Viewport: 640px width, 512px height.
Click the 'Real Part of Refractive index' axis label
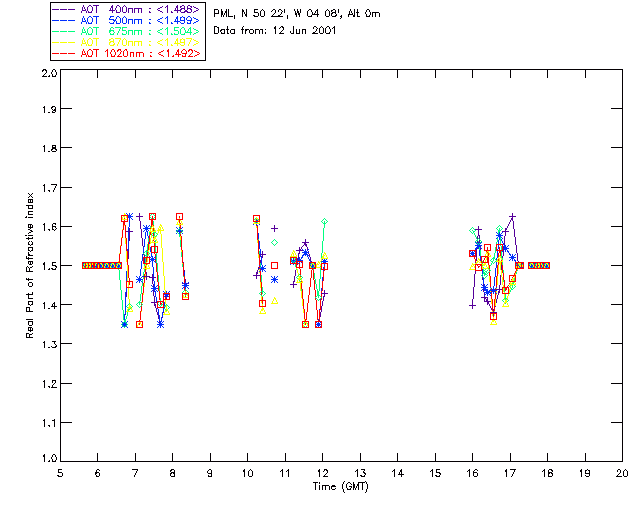click(x=29, y=265)
